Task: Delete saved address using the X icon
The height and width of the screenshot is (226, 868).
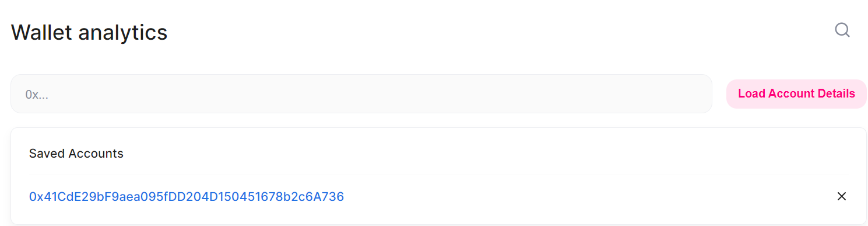Action: 841,197
